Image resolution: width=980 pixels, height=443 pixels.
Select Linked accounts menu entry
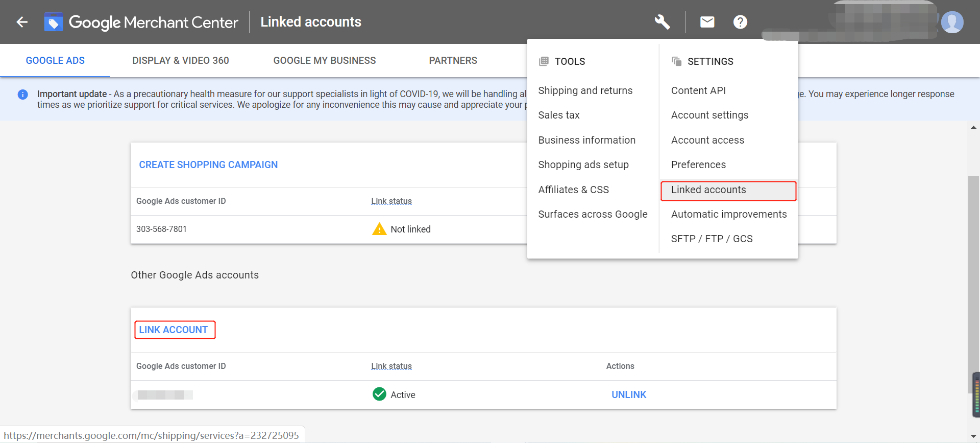coord(708,190)
